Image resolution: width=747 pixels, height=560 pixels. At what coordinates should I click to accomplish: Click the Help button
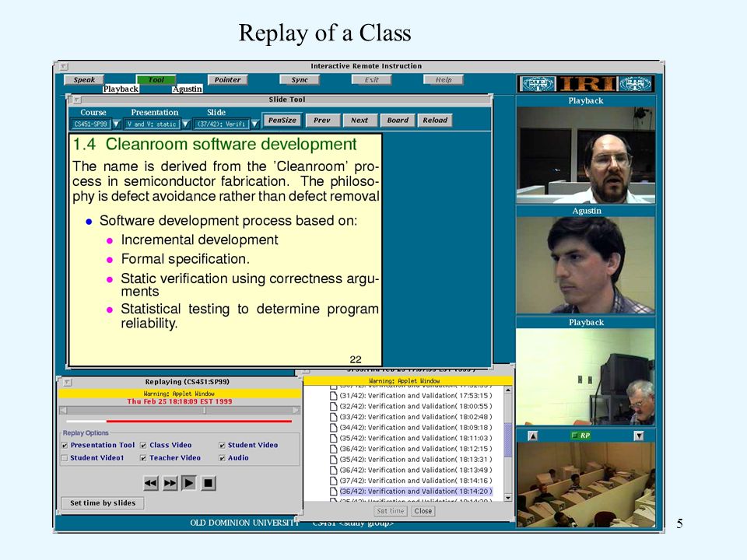click(x=444, y=80)
